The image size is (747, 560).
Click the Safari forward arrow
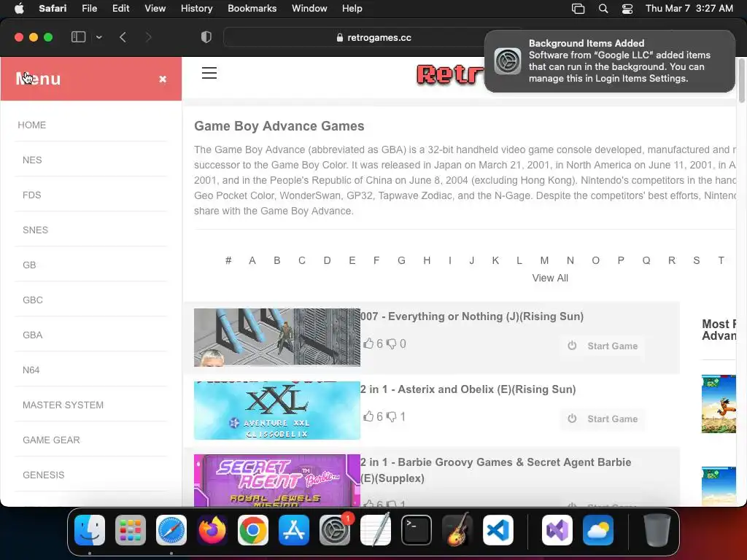(148, 37)
